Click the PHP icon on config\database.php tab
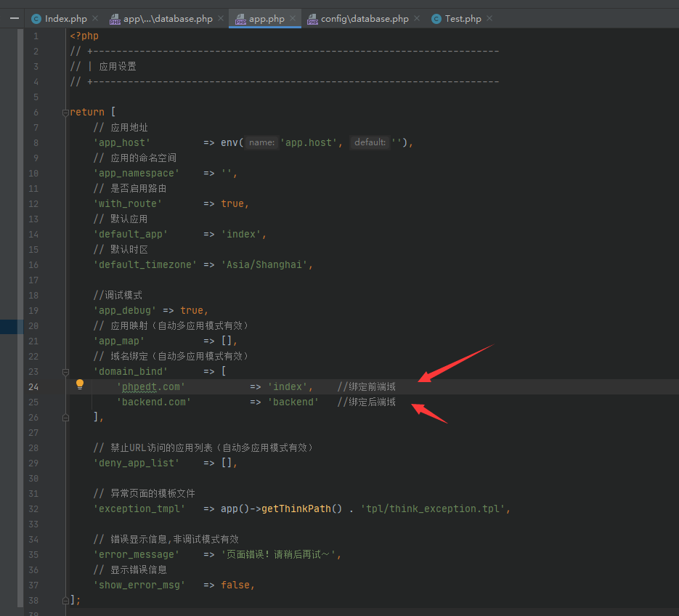Screen dimensions: 679x616 [312, 19]
